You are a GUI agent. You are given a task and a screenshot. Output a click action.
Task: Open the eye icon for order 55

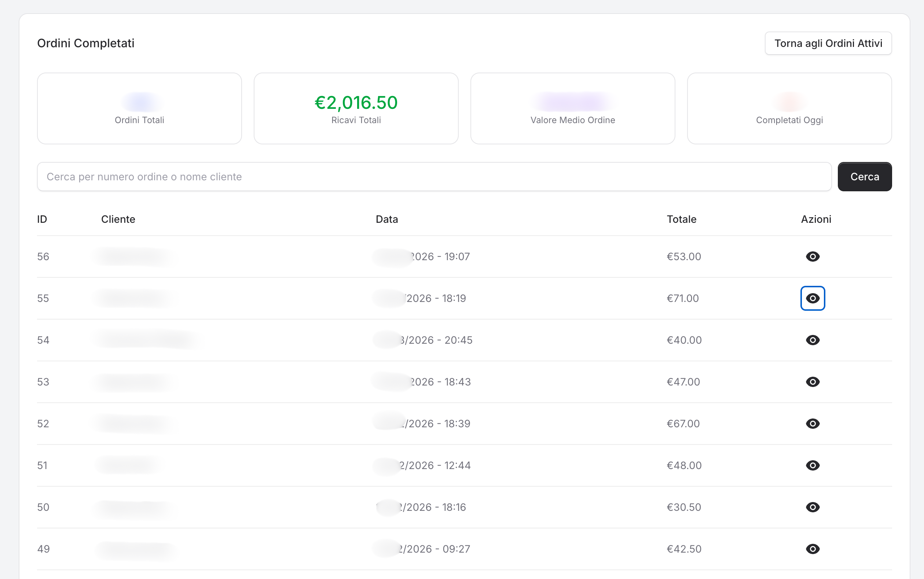point(813,298)
